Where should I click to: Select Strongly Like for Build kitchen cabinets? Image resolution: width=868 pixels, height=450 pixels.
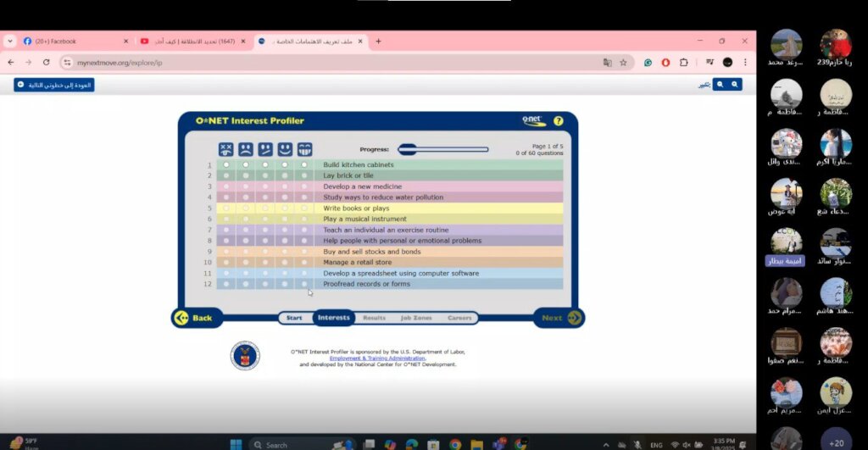point(304,164)
